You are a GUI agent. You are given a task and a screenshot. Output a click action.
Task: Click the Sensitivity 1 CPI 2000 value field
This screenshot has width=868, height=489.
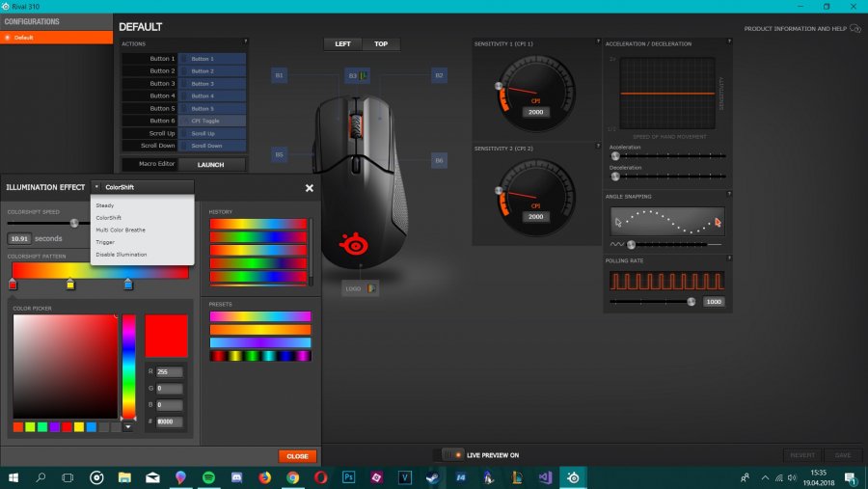pyautogui.click(x=535, y=112)
